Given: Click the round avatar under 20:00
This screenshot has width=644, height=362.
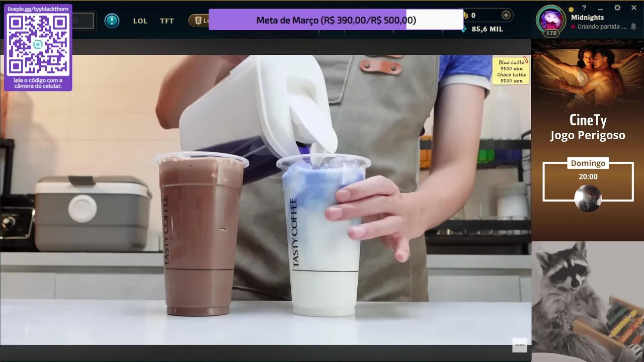Looking at the screenshot, I should tap(588, 198).
